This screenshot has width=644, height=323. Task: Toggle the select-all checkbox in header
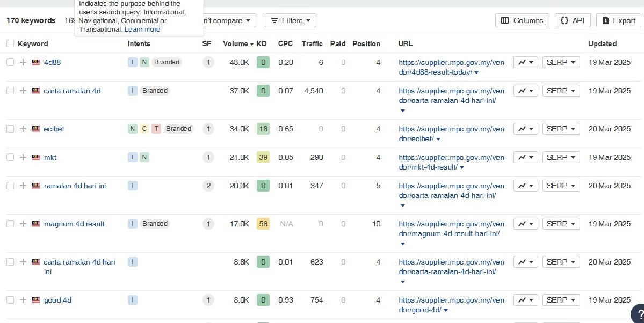coord(10,43)
